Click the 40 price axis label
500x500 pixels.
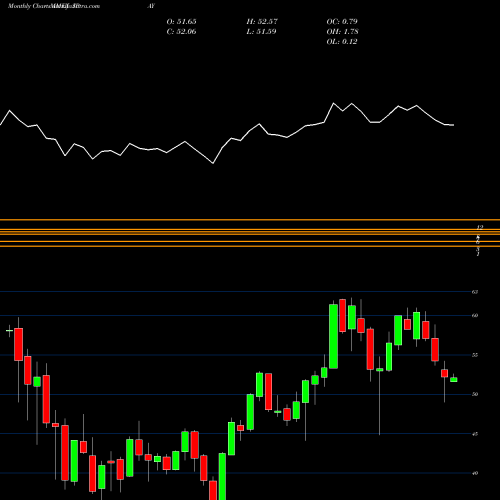[x=475, y=473]
